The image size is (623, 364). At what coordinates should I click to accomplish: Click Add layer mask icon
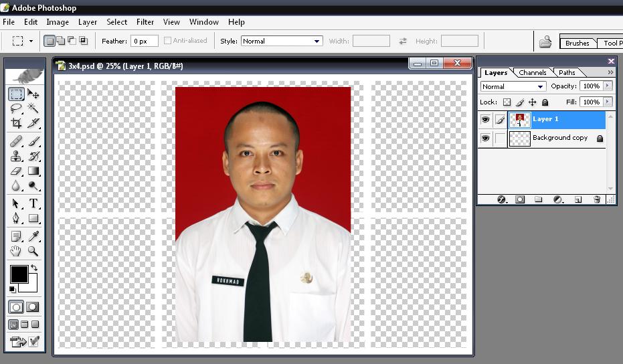tap(520, 199)
